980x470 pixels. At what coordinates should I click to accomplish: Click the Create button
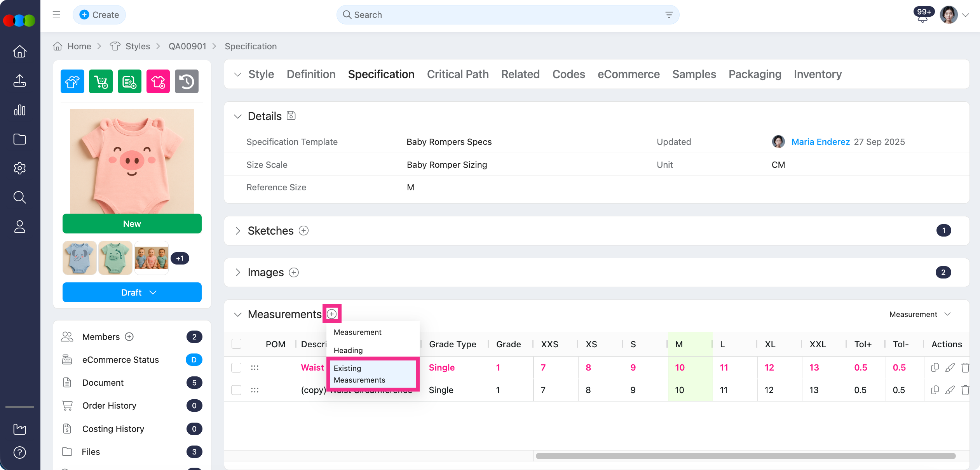99,15
